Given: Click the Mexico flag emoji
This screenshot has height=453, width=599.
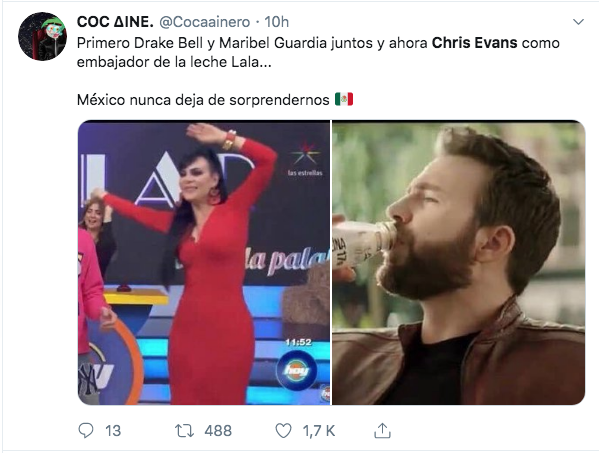Looking at the screenshot, I should (x=344, y=99).
